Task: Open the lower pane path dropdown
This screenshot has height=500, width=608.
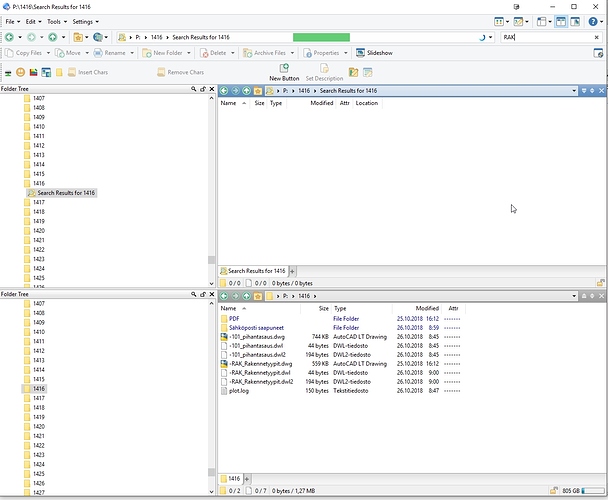Action: [574, 296]
